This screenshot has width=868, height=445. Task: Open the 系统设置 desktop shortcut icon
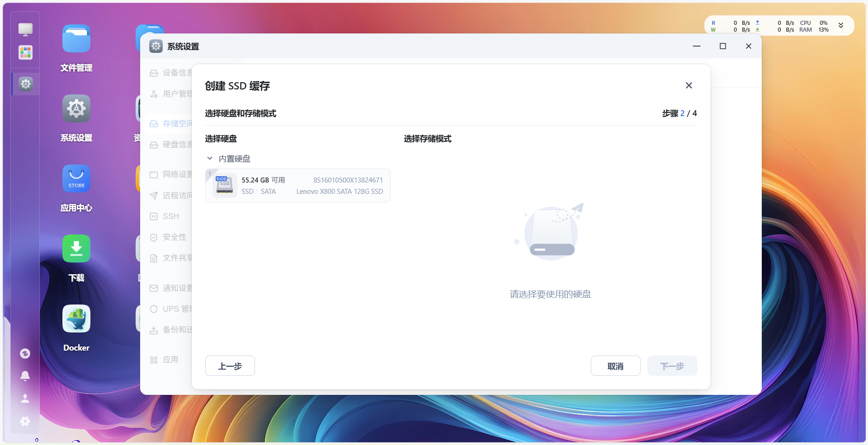point(76,108)
